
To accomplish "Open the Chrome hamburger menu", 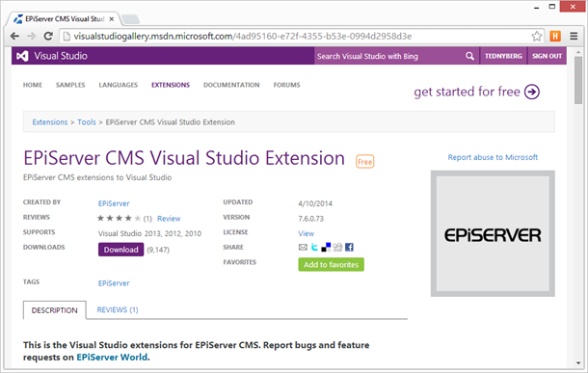I will 574,36.
